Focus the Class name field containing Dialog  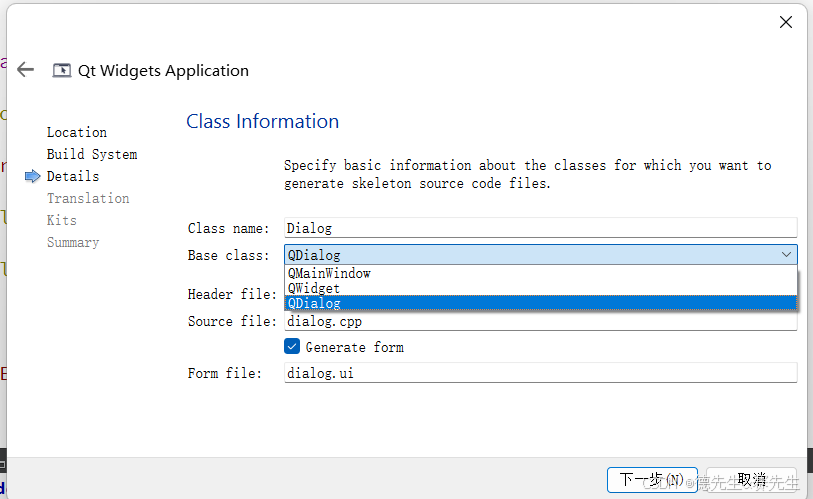pos(540,228)
